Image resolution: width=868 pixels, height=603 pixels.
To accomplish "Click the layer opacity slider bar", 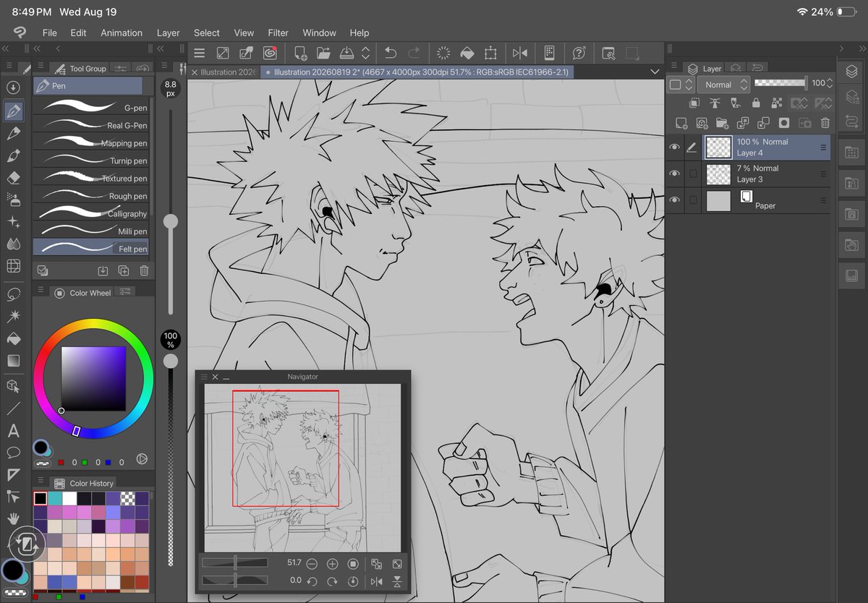I will click(x=780, y=82).
